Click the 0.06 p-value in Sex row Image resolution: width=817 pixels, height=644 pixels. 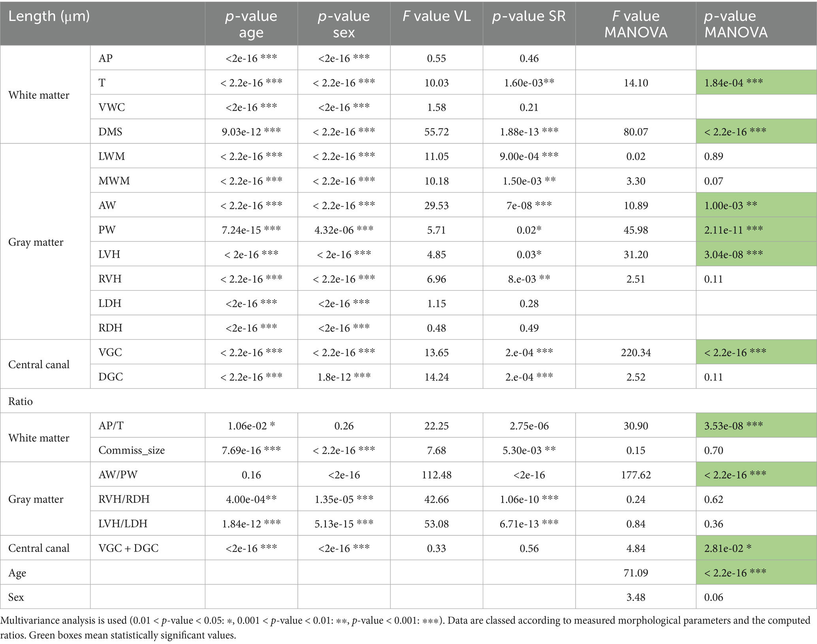pyautogui.click(x=713, y=597)
